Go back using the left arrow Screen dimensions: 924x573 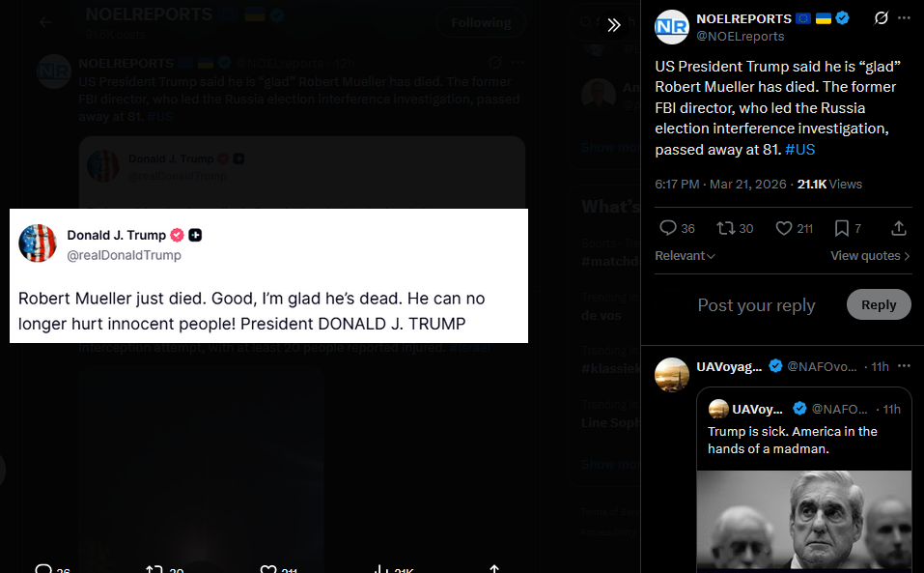pyautogui.click(x=45, y=22)
